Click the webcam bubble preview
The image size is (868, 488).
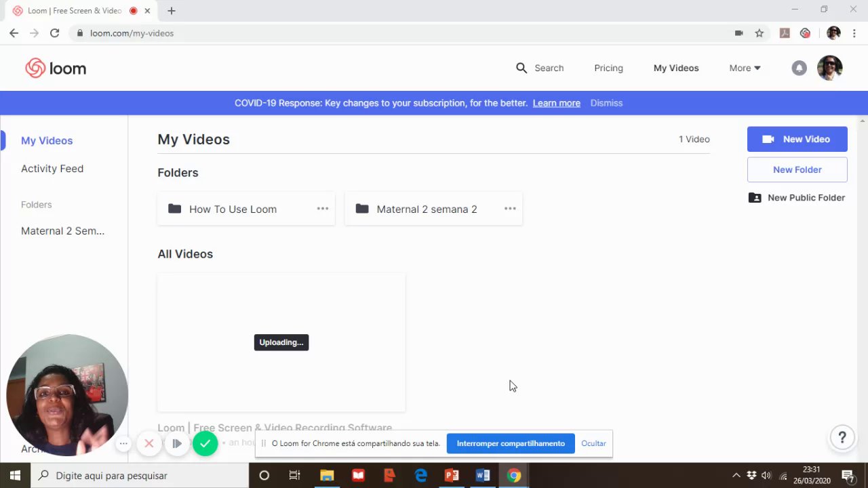tap(66, 394)
